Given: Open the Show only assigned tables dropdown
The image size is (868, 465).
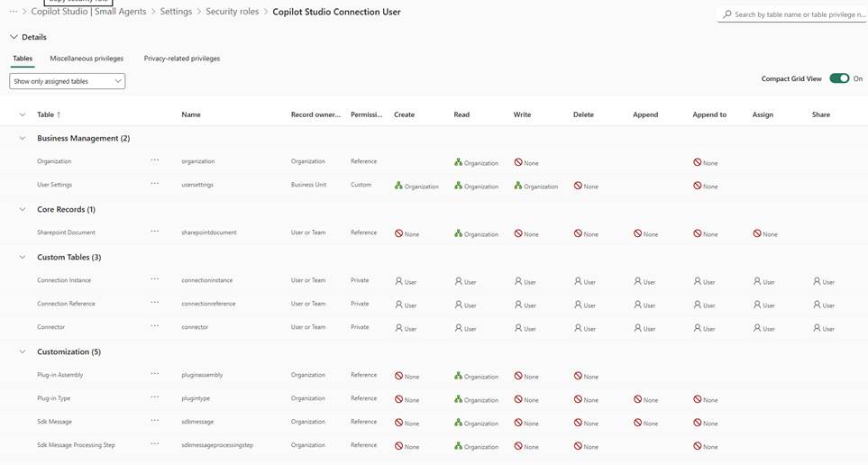Looking at the screenshot, I should pyautogui.click(x=68, y=81).
